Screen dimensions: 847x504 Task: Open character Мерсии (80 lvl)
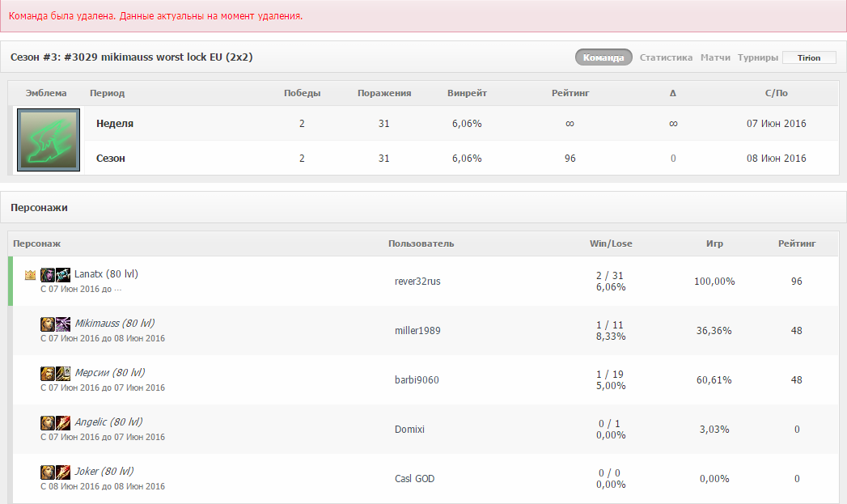(110, 372)
